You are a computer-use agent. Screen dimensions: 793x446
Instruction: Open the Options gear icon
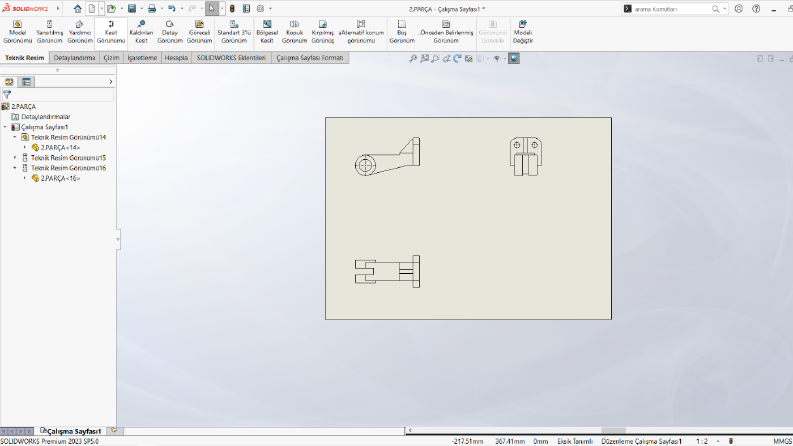(260, 9)
